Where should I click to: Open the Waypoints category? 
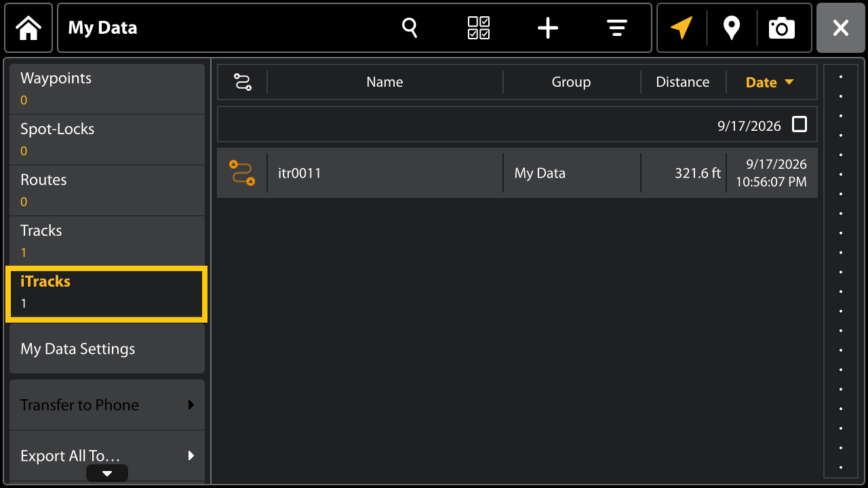107,89
